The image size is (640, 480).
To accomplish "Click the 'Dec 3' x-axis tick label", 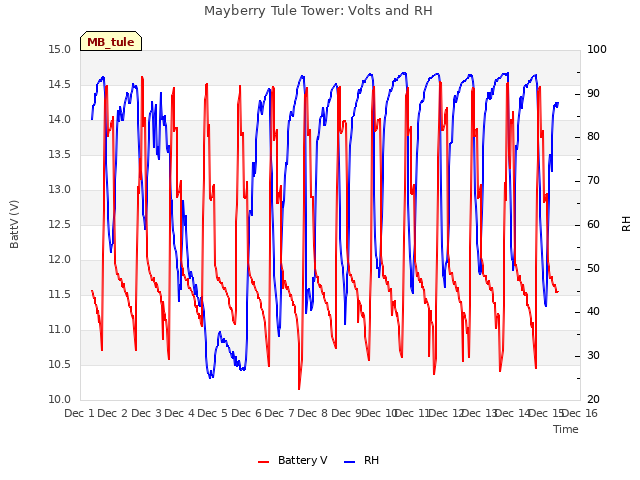I will (146, 413).
